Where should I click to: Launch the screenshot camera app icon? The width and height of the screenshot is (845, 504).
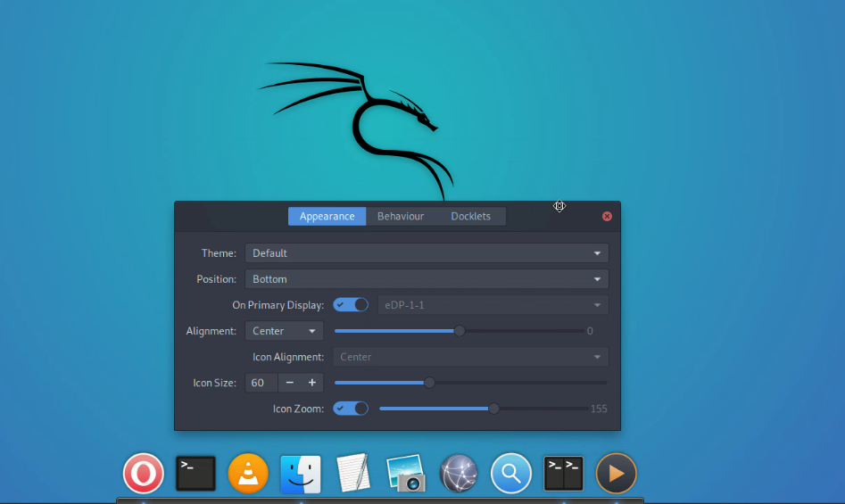coord(406,474)
